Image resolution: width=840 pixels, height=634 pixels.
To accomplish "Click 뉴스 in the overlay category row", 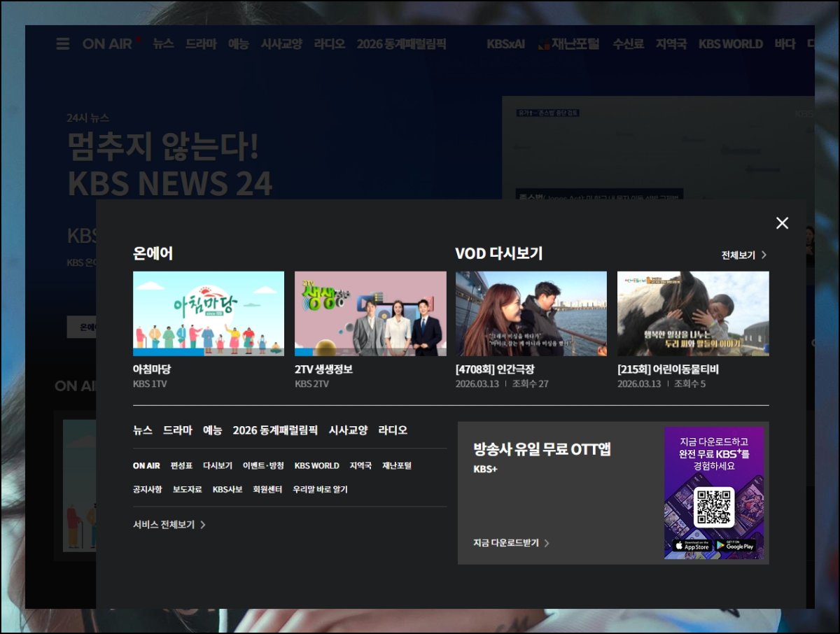I will [x=143, y=430].
